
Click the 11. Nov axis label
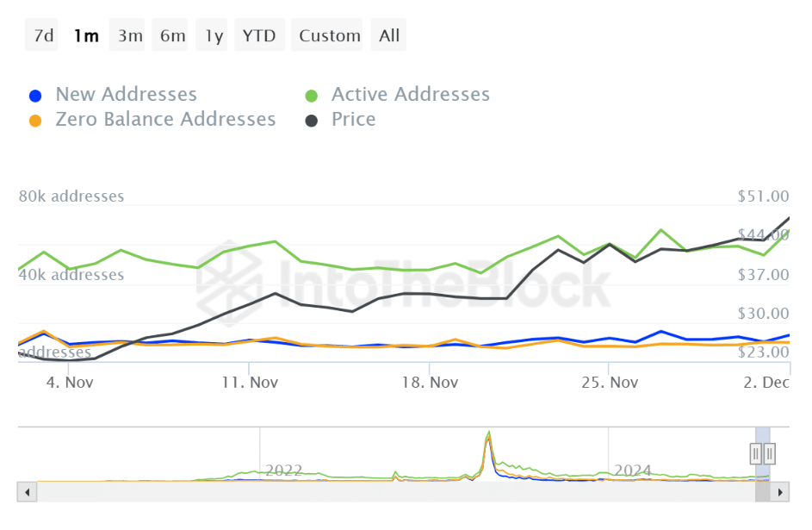point(250,383)
